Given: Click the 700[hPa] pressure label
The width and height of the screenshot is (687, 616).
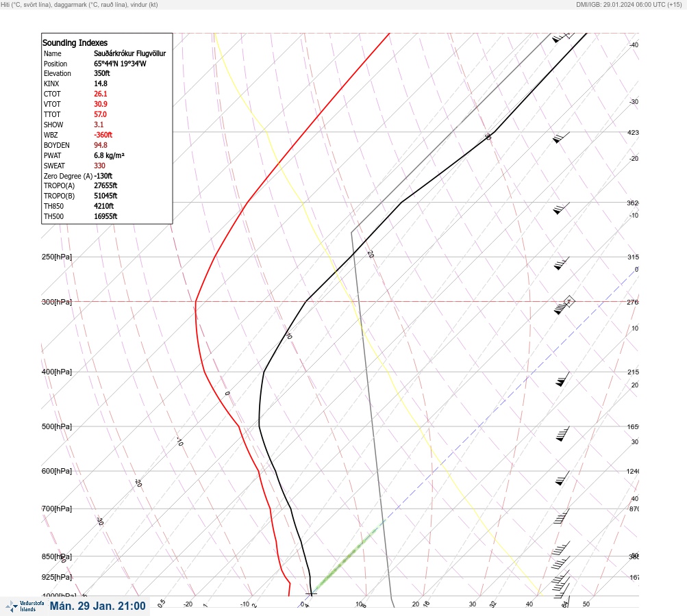Looking at the screenshot, I should (x=57, y=509).
